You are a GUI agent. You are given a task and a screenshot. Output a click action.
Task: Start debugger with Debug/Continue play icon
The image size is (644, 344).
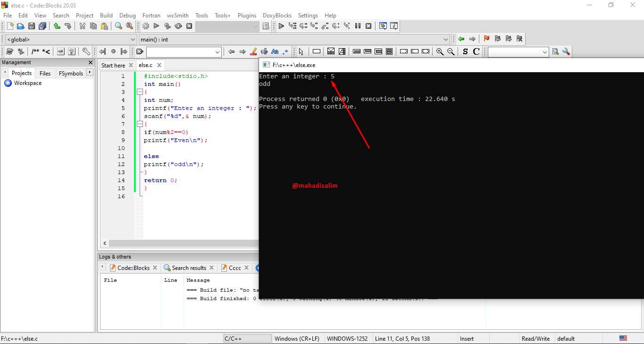point(281,26)
